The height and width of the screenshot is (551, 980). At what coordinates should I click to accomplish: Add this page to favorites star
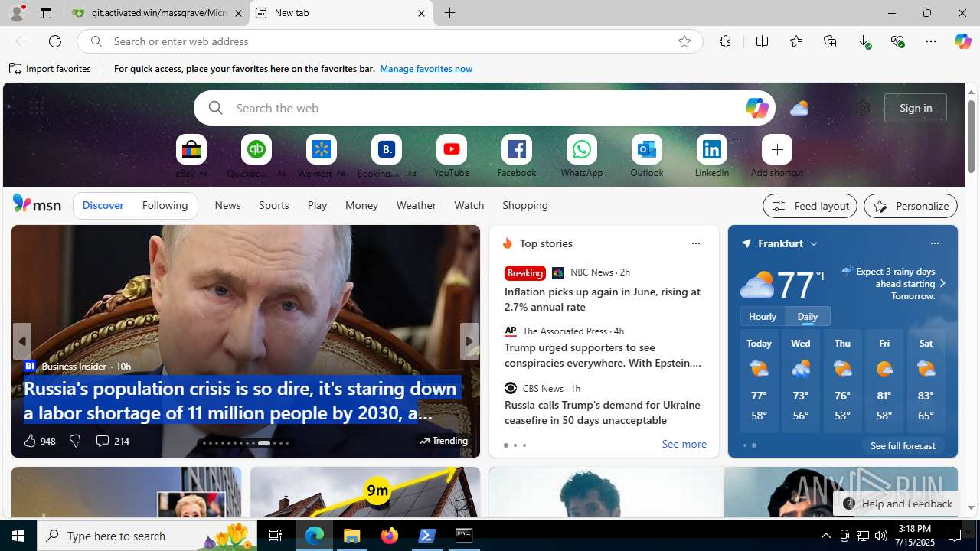pyautogui.click(x=684, y=41)
